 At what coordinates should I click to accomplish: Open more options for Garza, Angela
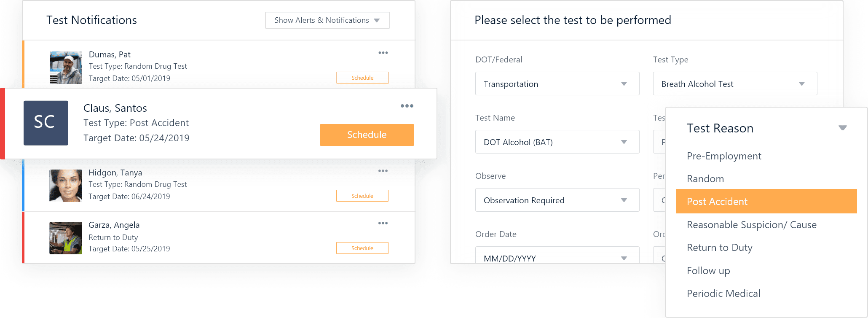tap(383, 223)
